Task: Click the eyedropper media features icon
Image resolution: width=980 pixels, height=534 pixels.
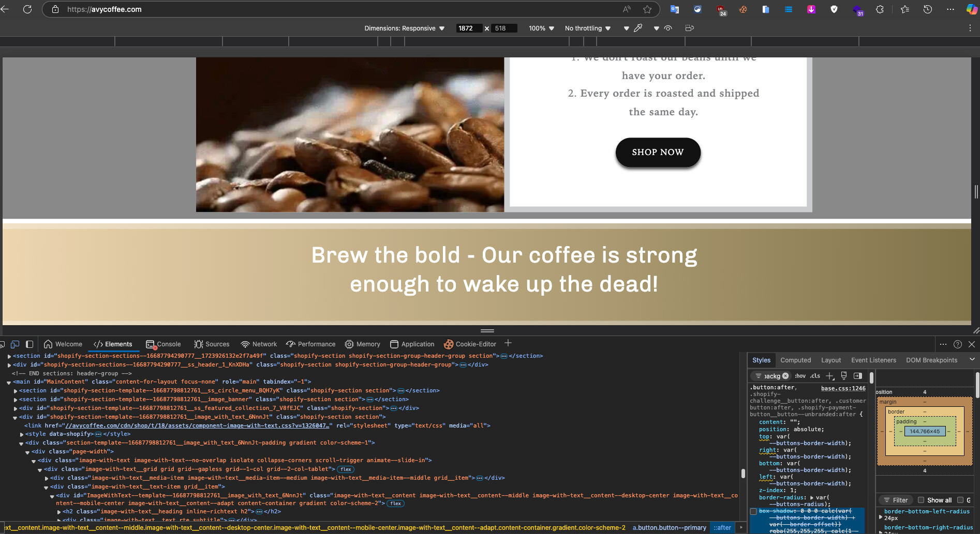Action: click(638, 28)
